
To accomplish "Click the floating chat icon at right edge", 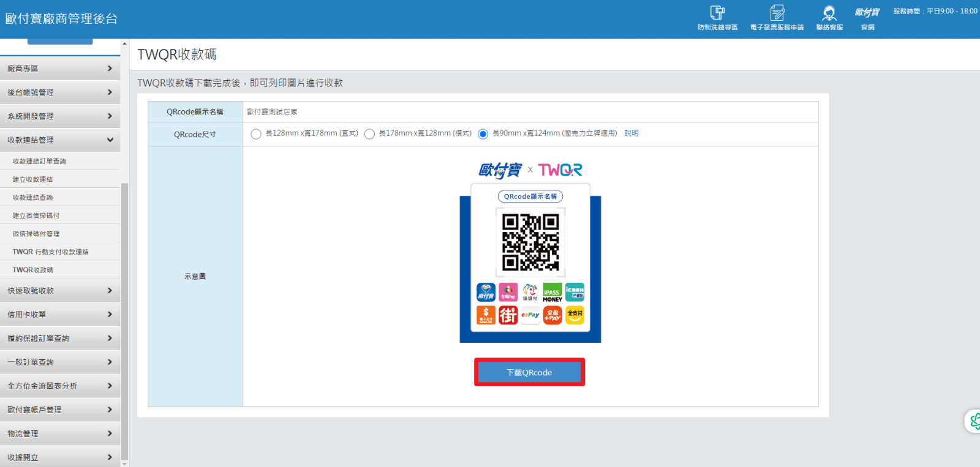I will point(973,420).
